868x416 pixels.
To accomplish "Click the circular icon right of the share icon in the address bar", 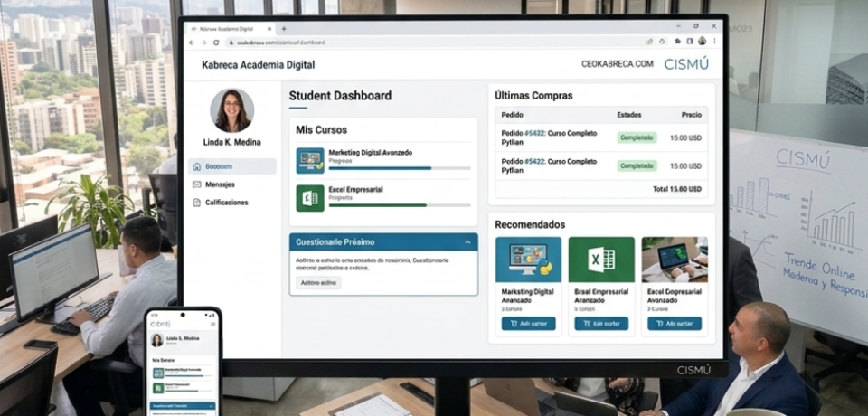I will click(662, 42).
